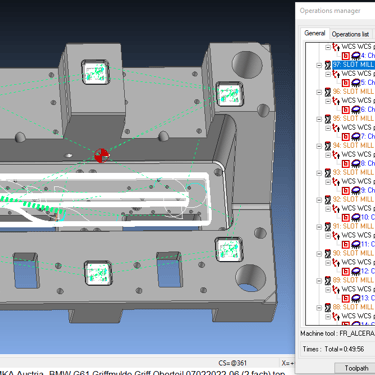
Task: Click the blue milling cutter icon of operation 10
Action: tap(356, 217)
